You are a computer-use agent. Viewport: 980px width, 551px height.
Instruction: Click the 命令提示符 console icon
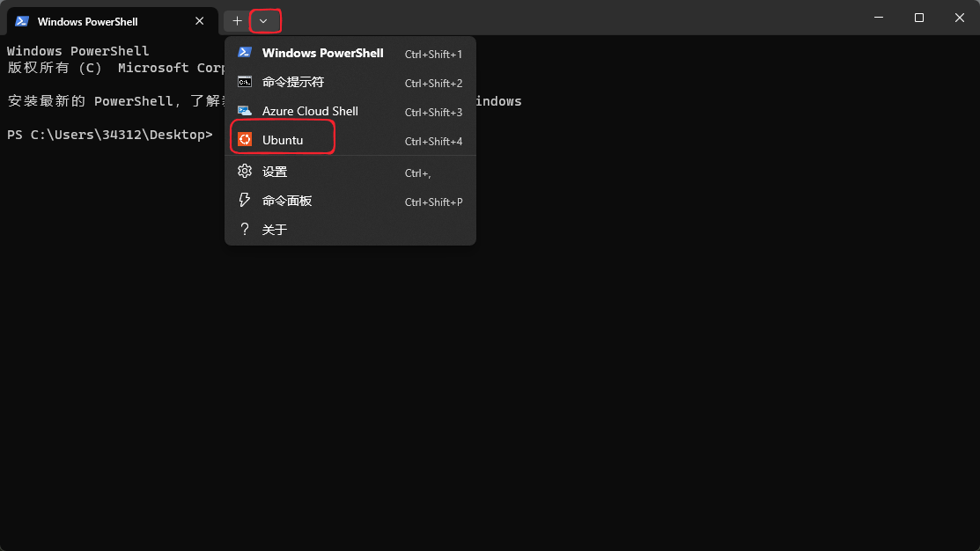[x=245, y=82]
